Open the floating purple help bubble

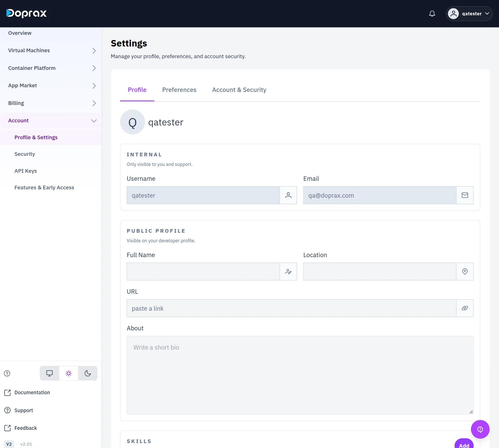coord(480,429)
